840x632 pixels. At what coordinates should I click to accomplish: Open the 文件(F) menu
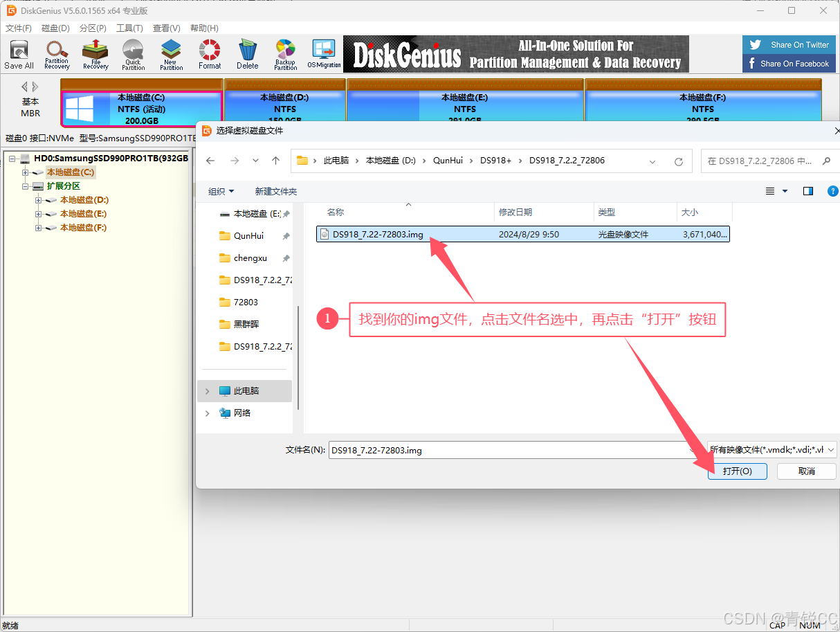(x=19, y=28)
